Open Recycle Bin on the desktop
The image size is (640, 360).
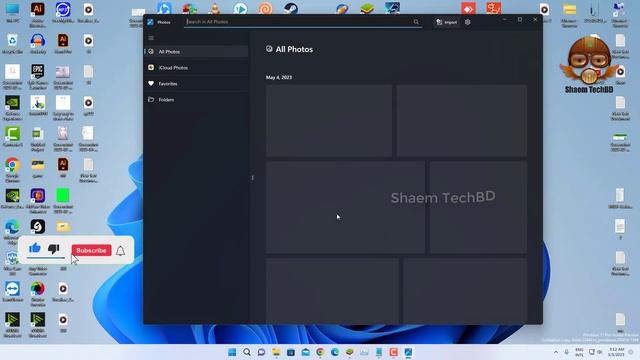(x=12, y=44)
